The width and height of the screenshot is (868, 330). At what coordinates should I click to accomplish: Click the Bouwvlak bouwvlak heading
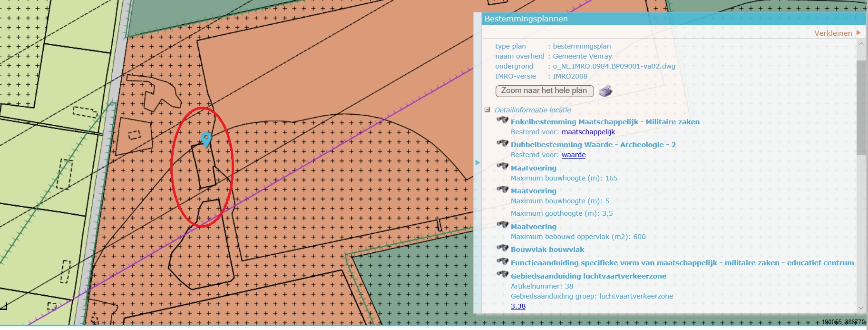pyautogui.click(x=547, y=250)
